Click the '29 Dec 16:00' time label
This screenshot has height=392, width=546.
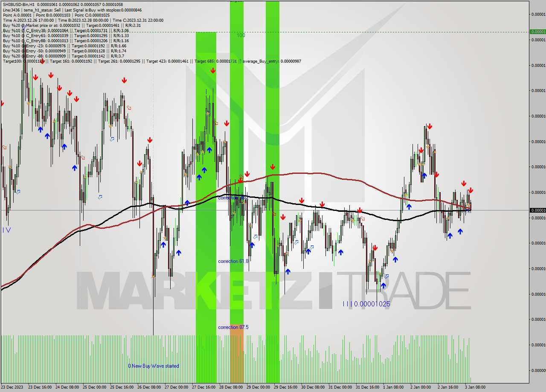[x=285, y=387]
